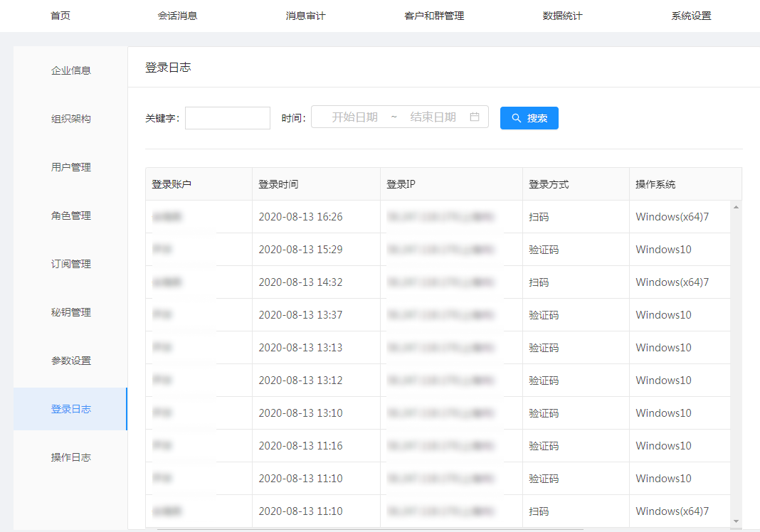Go to 消息审计 in top navigation

coord(305,16)
